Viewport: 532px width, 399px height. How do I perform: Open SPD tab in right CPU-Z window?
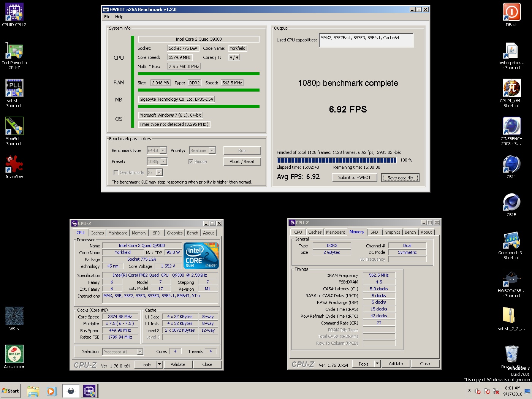[374, 232]
